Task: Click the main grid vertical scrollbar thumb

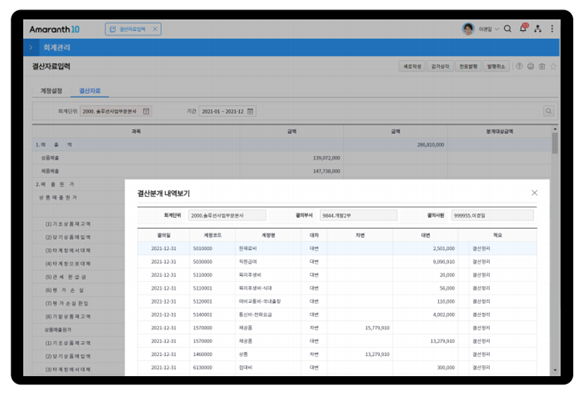Action: [555, 143]
